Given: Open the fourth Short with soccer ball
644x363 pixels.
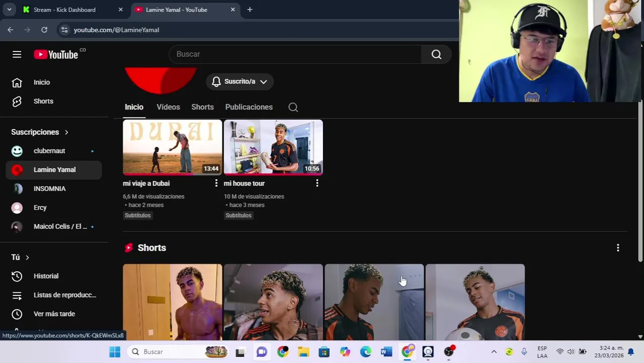Looking at the screenshot, I should point(475,302).
